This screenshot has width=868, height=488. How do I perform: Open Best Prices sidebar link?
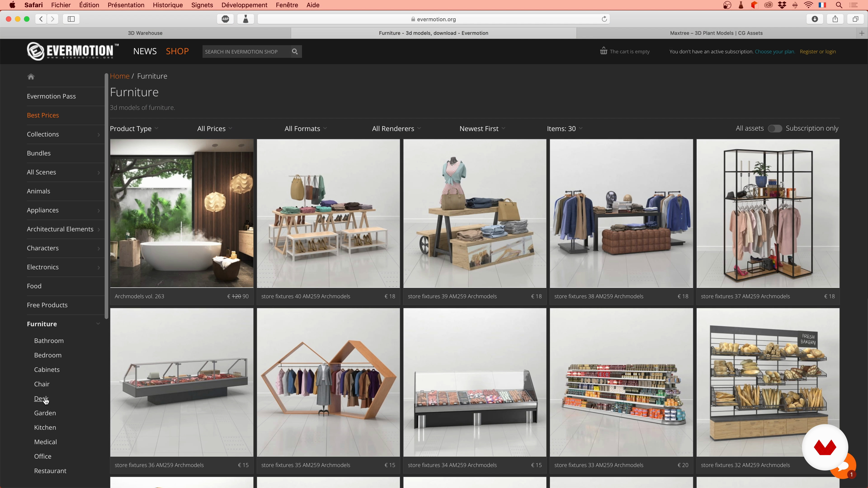[43, 115]
